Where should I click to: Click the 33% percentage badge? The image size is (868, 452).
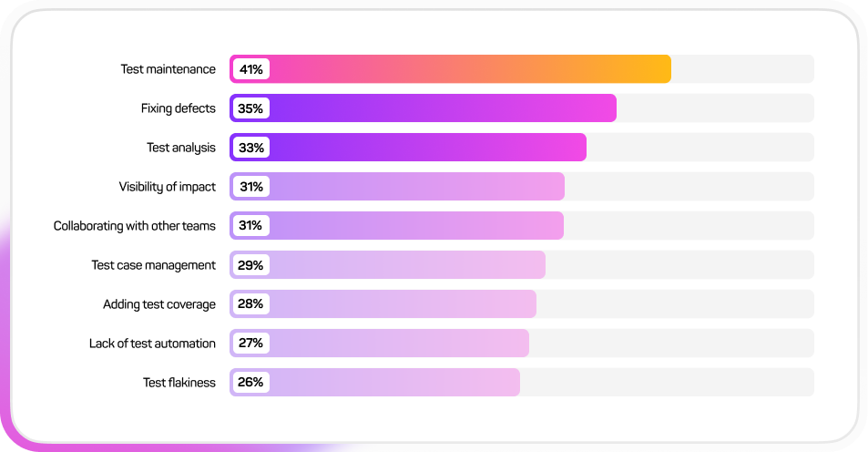251,148
